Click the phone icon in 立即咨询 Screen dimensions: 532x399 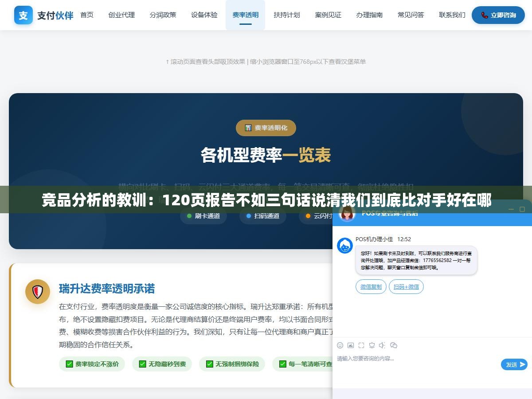(485, 15)
